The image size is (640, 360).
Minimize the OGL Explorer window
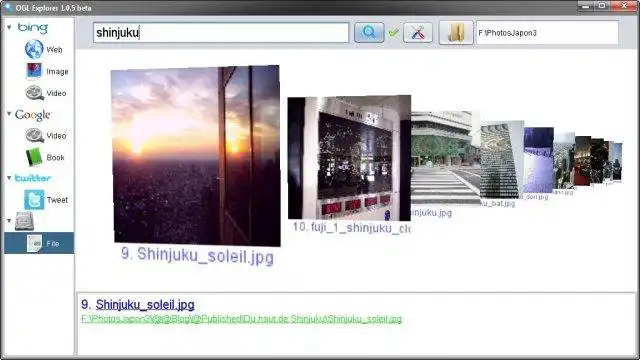tap(586, 6)
